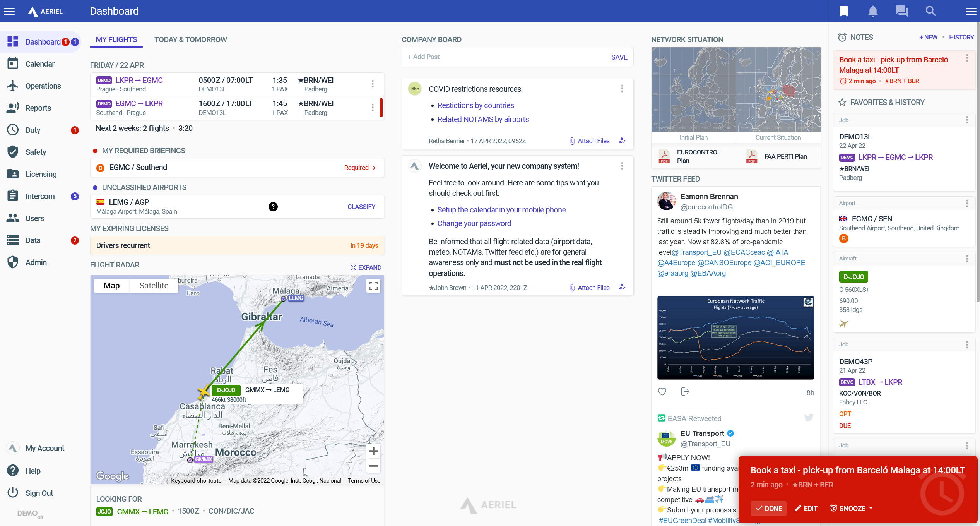Open the bookmark icon in top bar
The width and height of the screenshot is (980, 526).
[844, 11]
